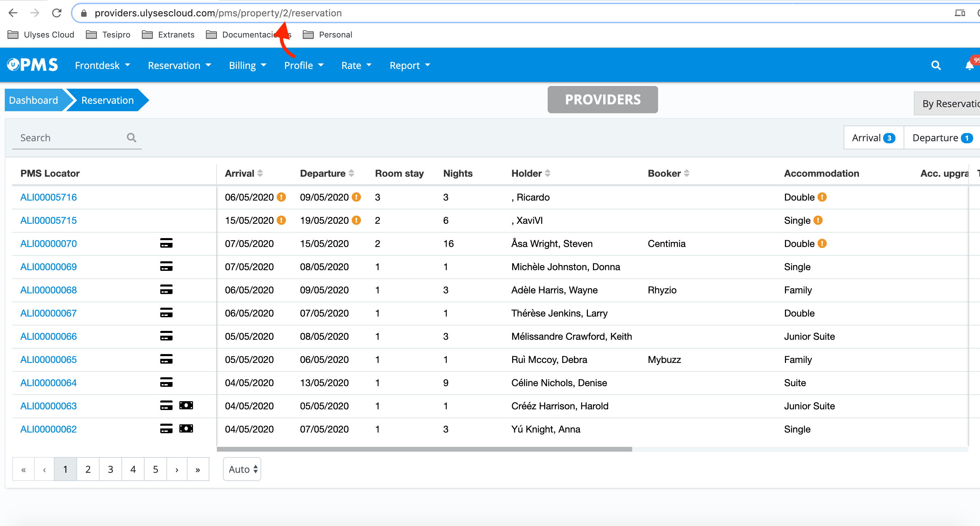Click the search field magnifier icon
The width and height of the screenshot is (980, 526).
click(x=131, y=137)
